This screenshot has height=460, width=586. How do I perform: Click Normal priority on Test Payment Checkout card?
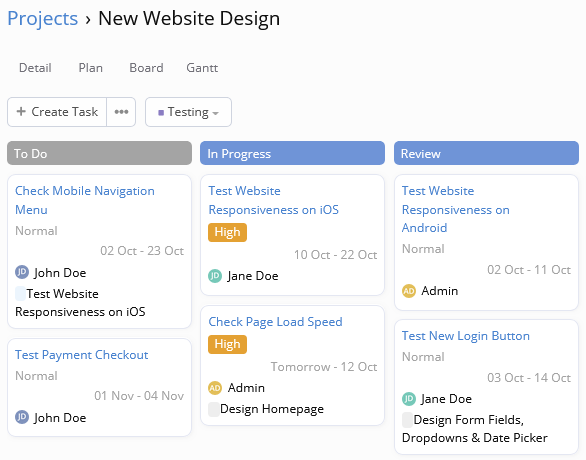click(36, 376)
